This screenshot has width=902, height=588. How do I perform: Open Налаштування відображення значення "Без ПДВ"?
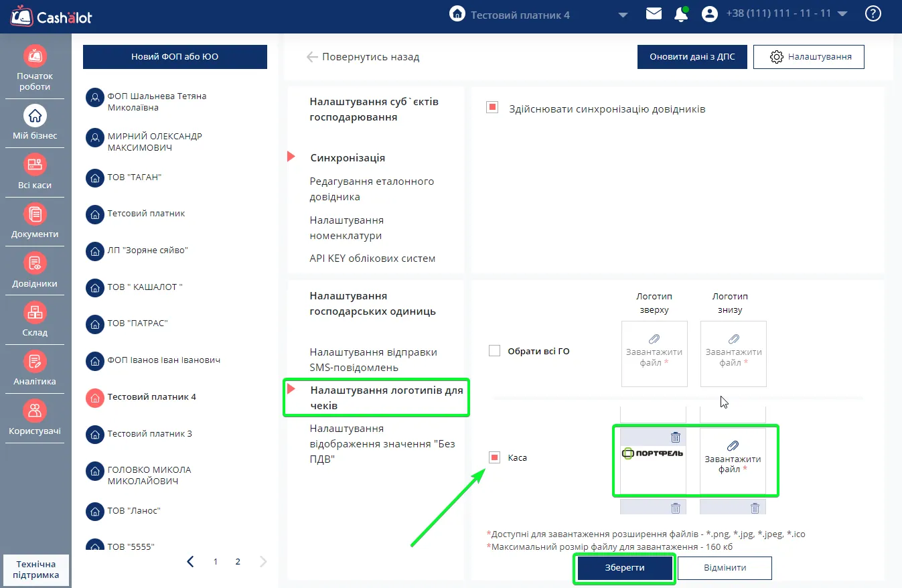[382, 444]
